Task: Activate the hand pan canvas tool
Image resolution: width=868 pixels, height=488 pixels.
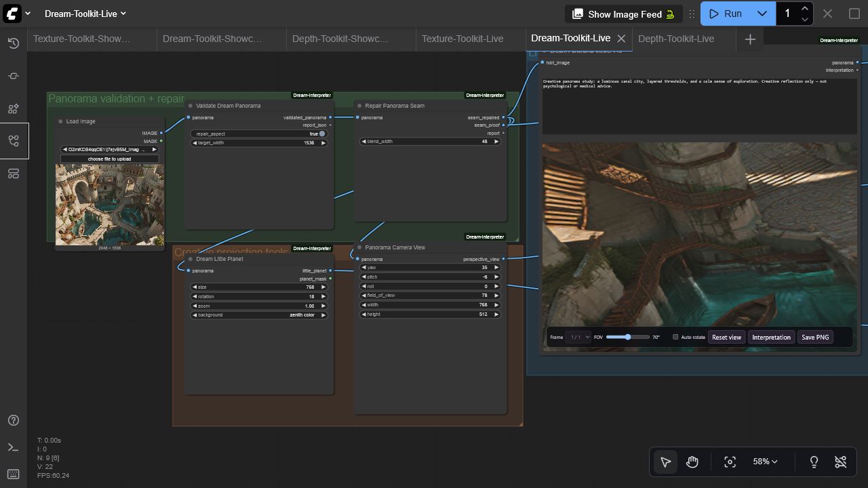Action: 692,462
